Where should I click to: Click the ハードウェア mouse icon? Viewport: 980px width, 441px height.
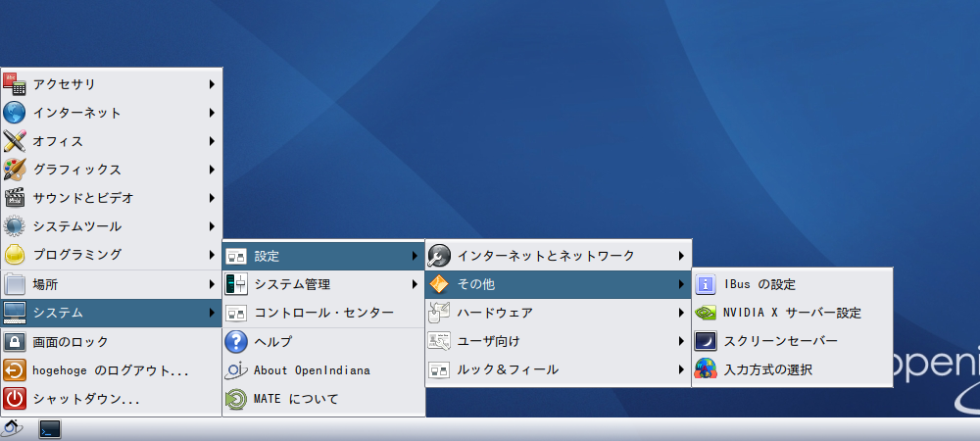pos(439,313)
